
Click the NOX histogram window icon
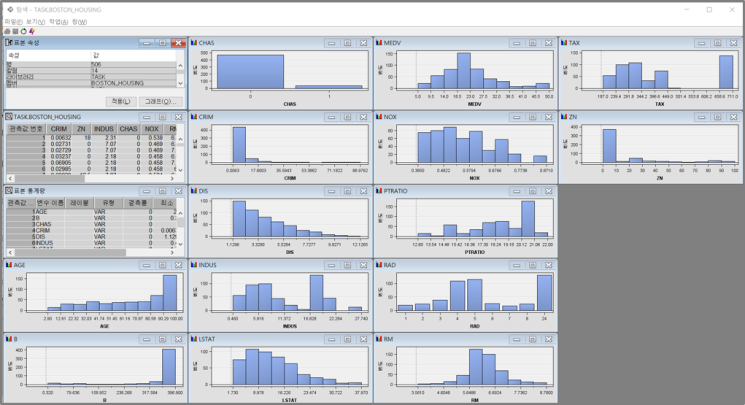tap(379, 116)
